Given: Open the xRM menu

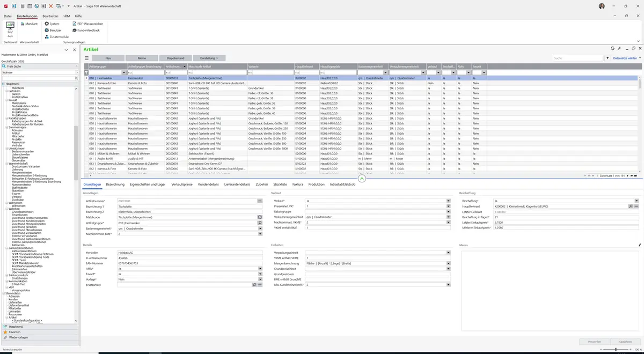Looking at the screenshot, I should 67,16.
